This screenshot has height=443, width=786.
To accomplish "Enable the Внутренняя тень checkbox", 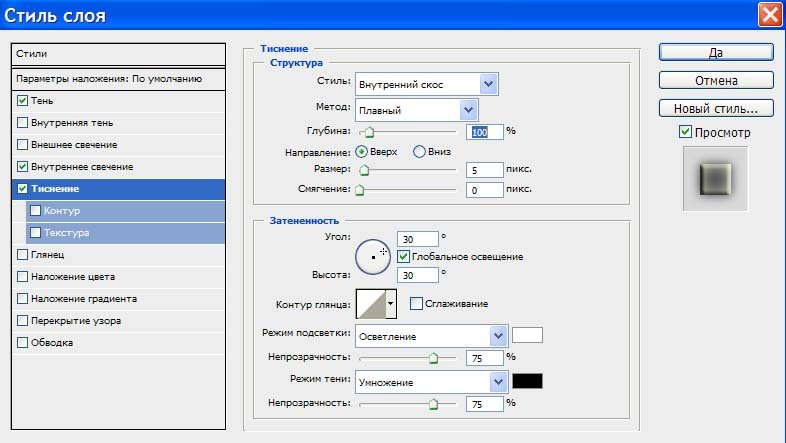I will point(23,123).
